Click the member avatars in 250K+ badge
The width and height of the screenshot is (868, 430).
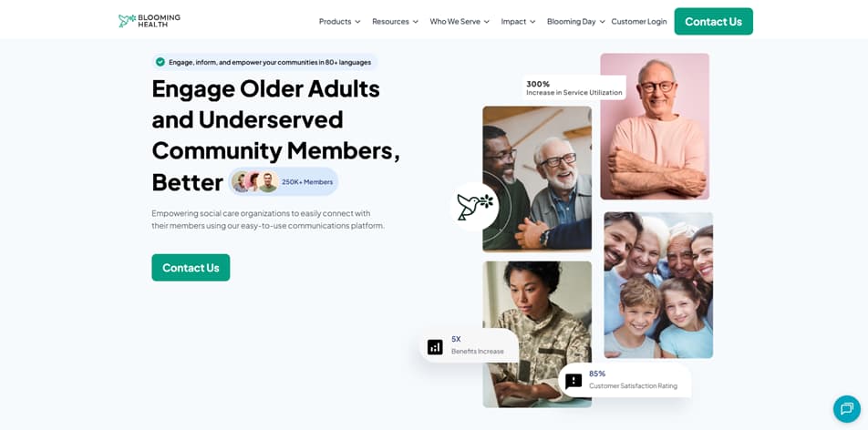[x=254, y=181]
